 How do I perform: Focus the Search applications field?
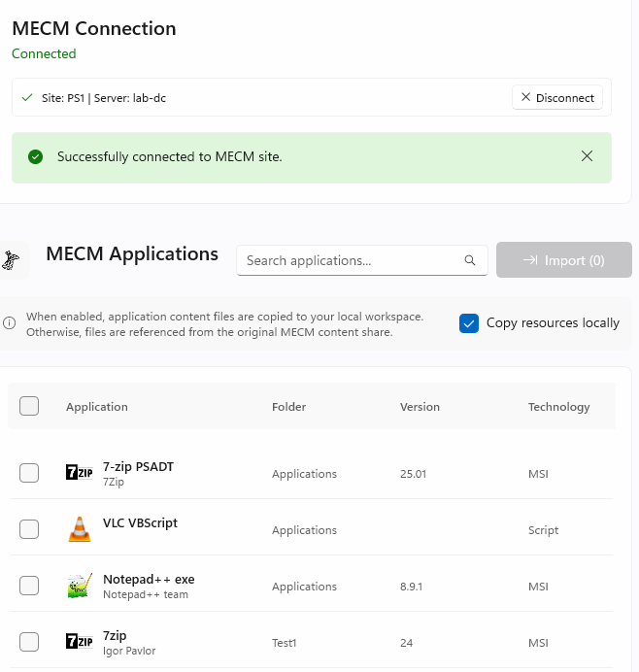click(x=350, y=260)
